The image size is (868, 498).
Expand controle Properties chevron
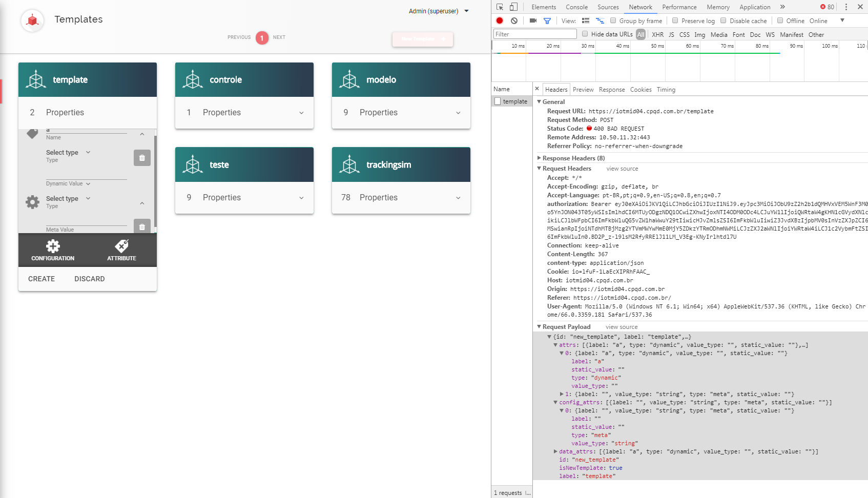(301, 113)
